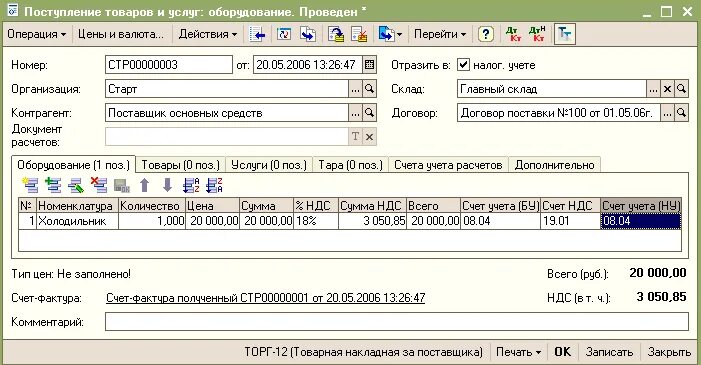Open the Операция menu
Viewport: 701px width, 365px height.
pos(36,34)
